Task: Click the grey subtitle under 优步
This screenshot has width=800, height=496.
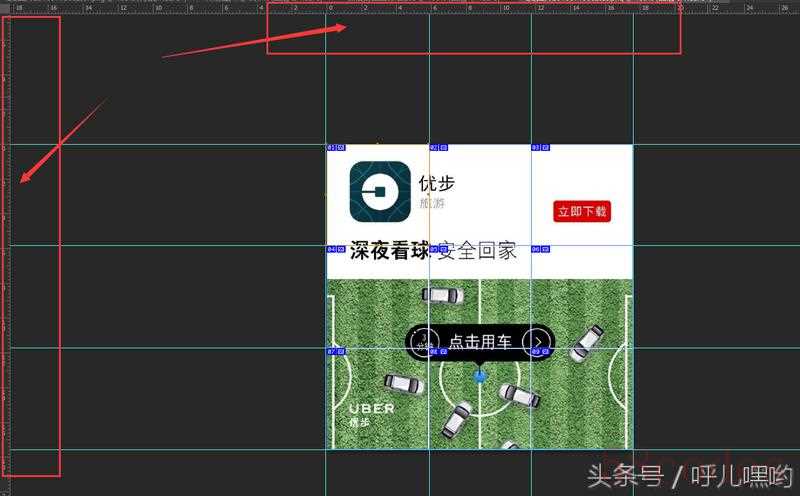Action: pyautogui.click(x=432, y=204)
